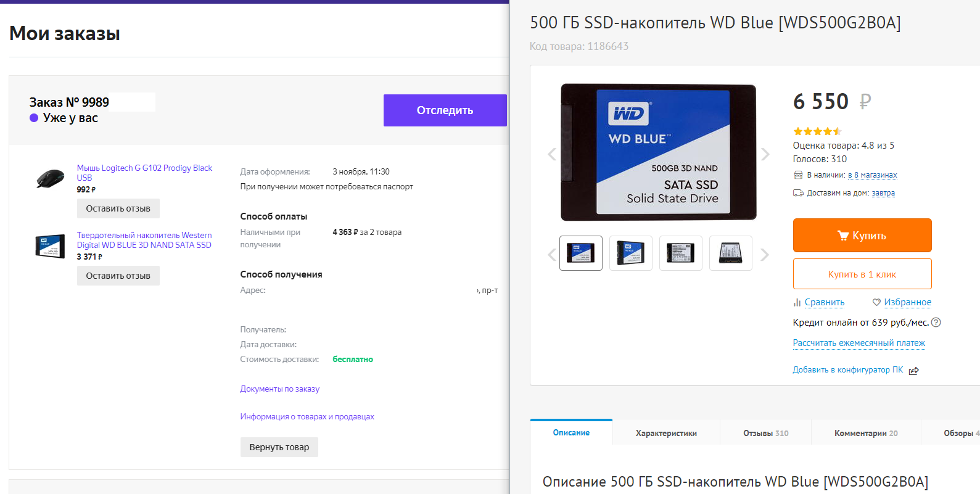Screen dimensions: 980x494
Task: Click the Код товара: 1186643 text
Action: (579, 46)
